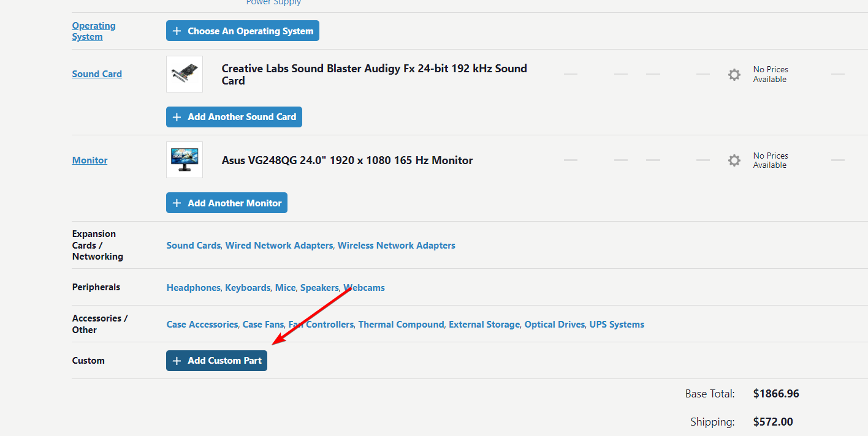The width and height of the screenshot is (868, 436).
Task: Open the UPS Systems link
Action: pos(617,324)
